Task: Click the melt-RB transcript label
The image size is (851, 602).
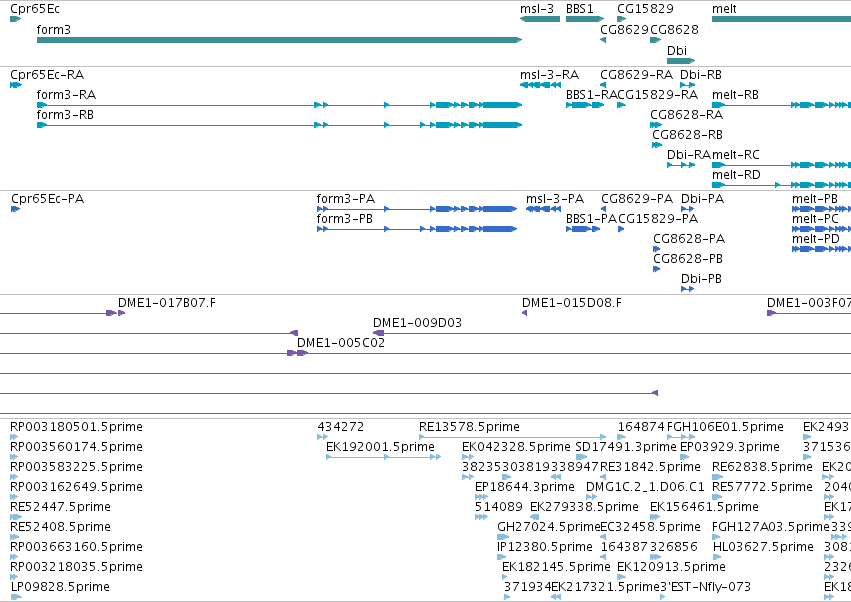Action: point(735,95)
